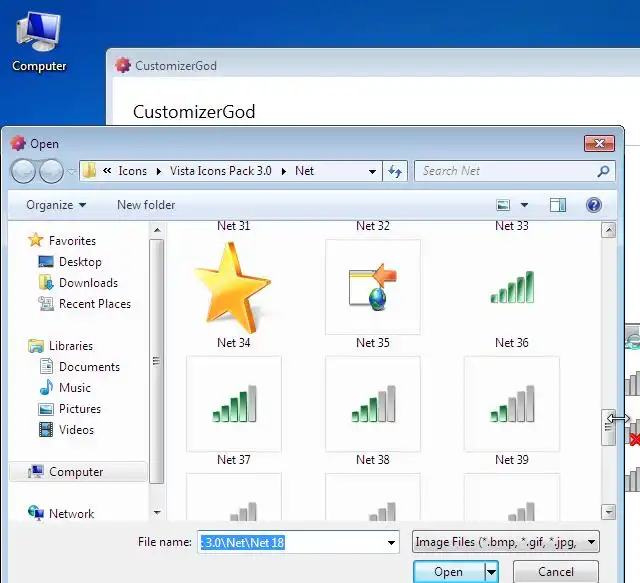This screenshot has height=583, width=640.
Task: Open recent locations dropdown beside navigation arrows
Action: 71,171
